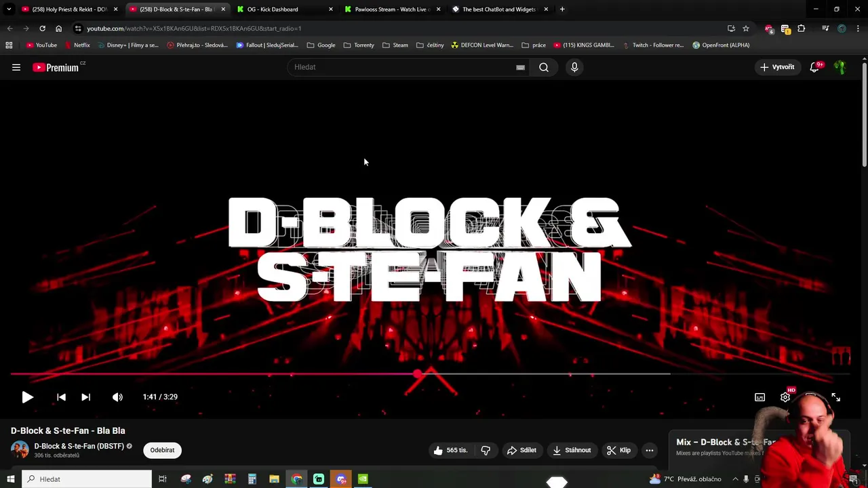Download the video with Stáhnout
The width and height of the screenshot is (868, 488).
pos(572,450)
